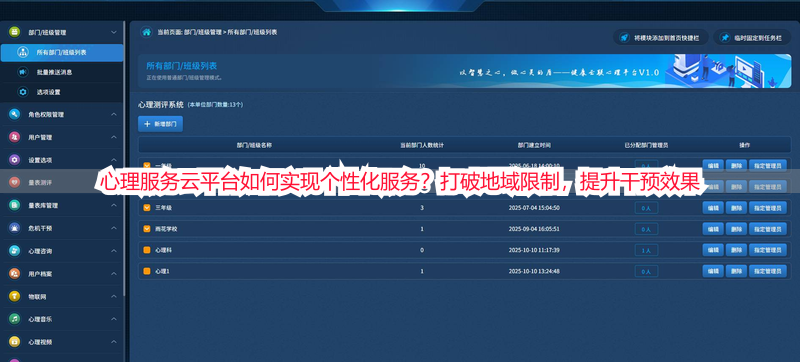This screenshot has height=362, width=800.
Task: Click the date 2025-09-04 16:05:51
Action: 534,229
